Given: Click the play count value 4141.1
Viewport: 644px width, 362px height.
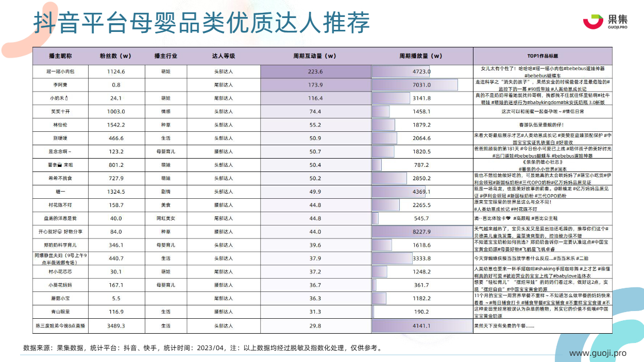Looking at the screenshot, I should (x=421, y=326).
